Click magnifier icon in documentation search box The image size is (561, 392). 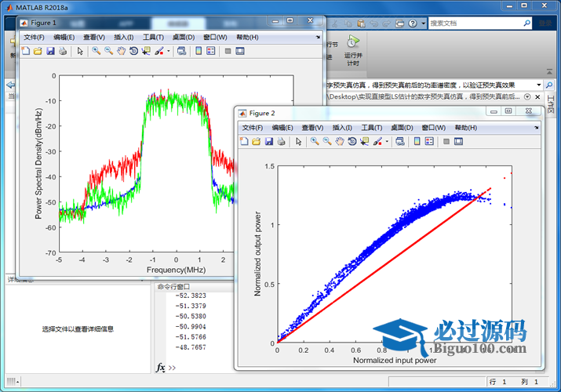click(x=527, y=24)
